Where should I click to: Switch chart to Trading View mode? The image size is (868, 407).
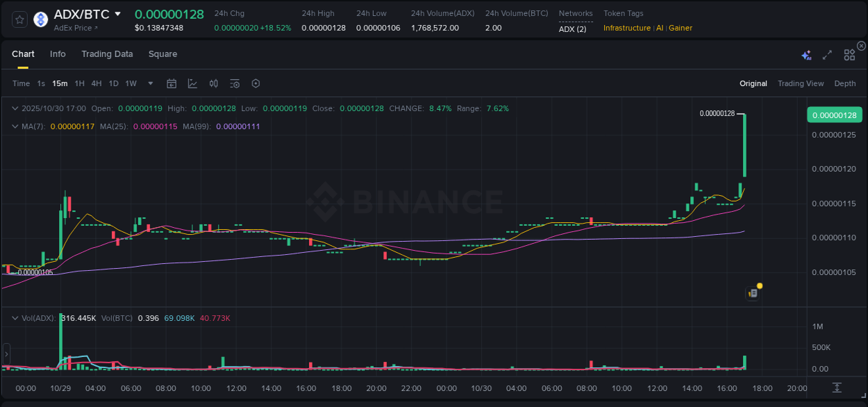pyautogui.click(x=801, y=83)
